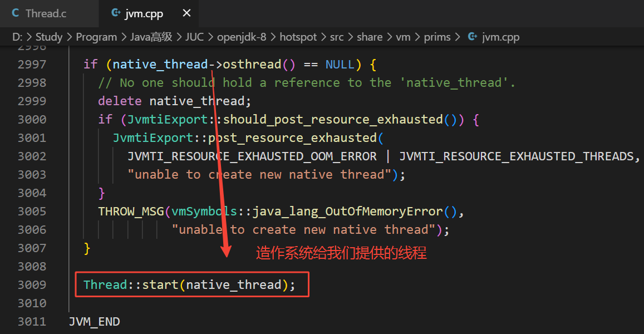This screenshot has width=644, height=334.
Task: Open the share breadcrumb folder
Action: coord(370,37)
